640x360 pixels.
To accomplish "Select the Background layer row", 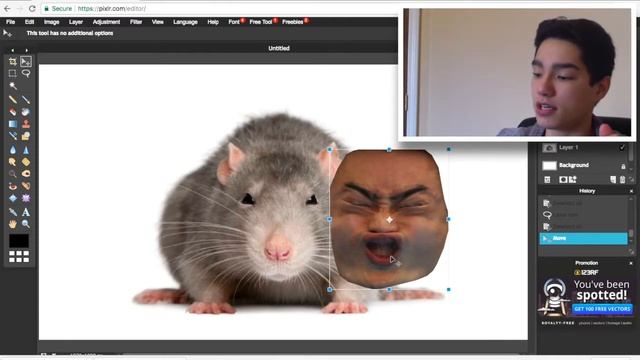I will pyautogui.click(x=584, y=165).
